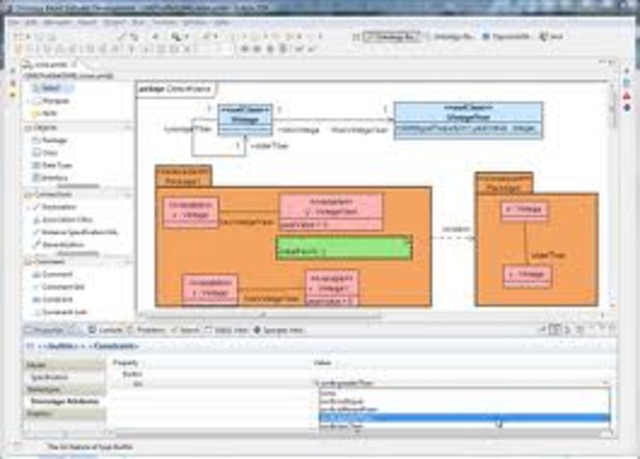The height and width of the screenshot is (459, 640).
Task: Switch to the Console tab
Action: pyautogui.click(x=106, y=330)
